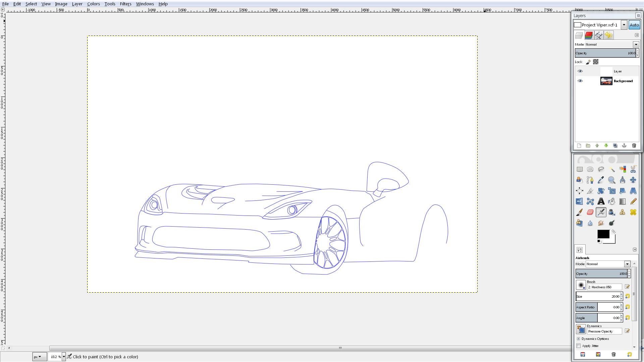Screen dimensions: 644x362
Task: Open the Airbrush Mode dropdown
Action: (x=627, y=264)
